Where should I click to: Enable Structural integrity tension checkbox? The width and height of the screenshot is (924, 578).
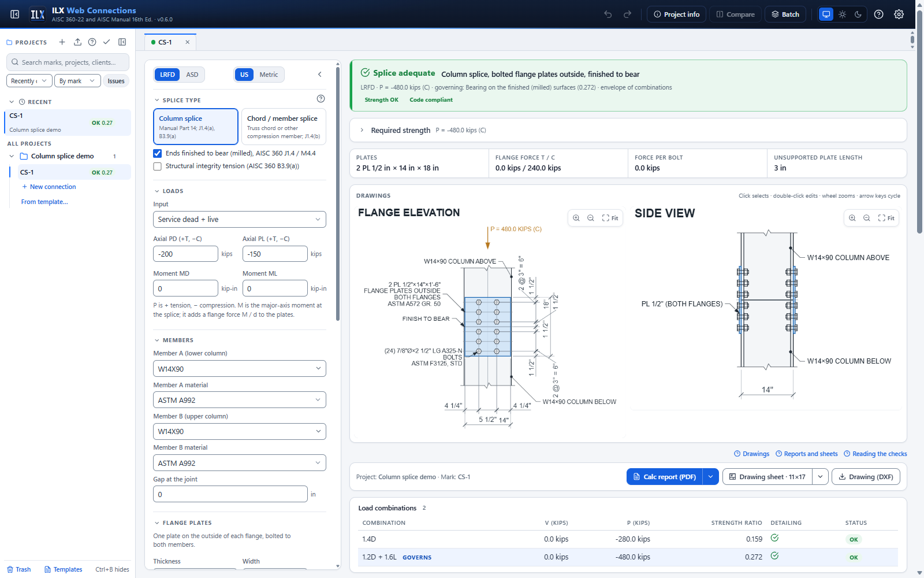(157, 166)
